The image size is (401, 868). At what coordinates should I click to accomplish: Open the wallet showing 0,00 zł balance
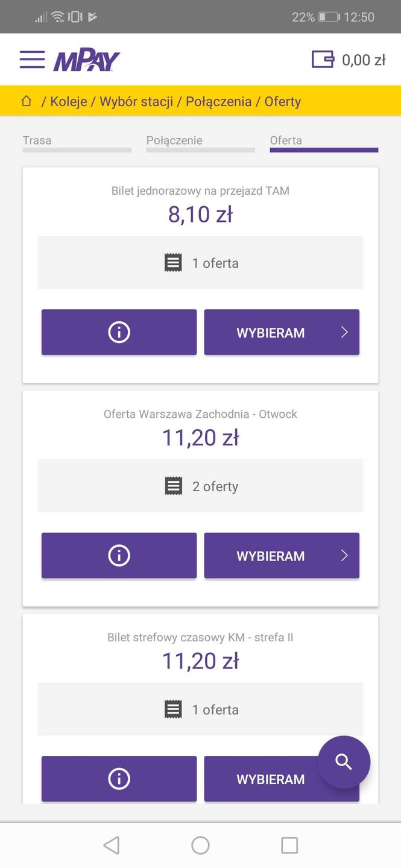click(347, 59)
